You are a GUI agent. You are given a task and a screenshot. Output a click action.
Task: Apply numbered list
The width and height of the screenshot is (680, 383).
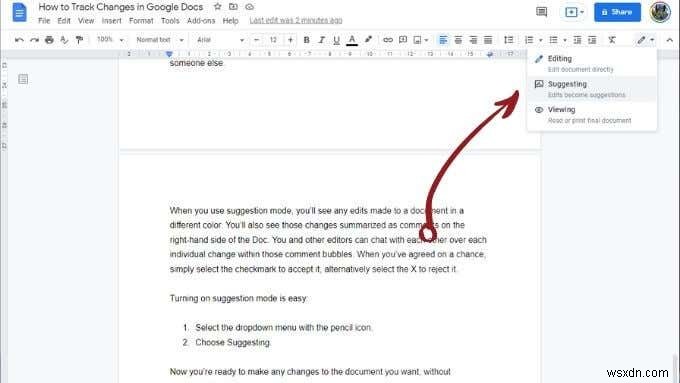pos(529,40)
